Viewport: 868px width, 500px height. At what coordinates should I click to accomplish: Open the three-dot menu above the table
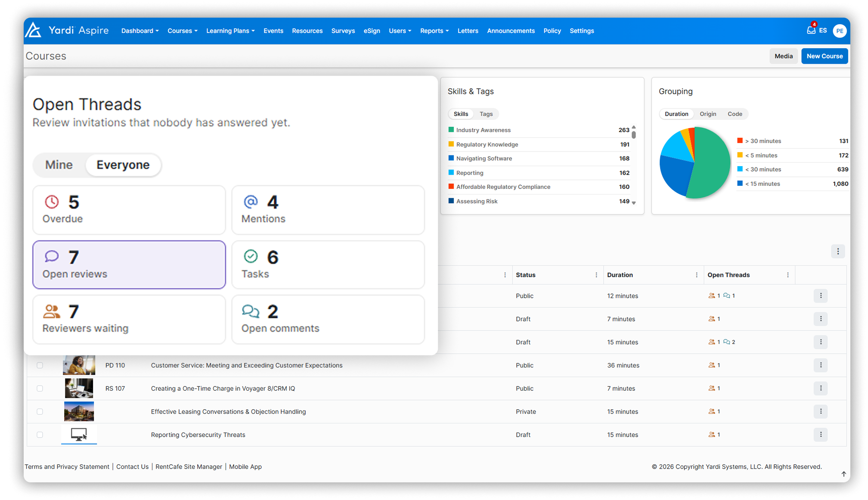point(837,251)
